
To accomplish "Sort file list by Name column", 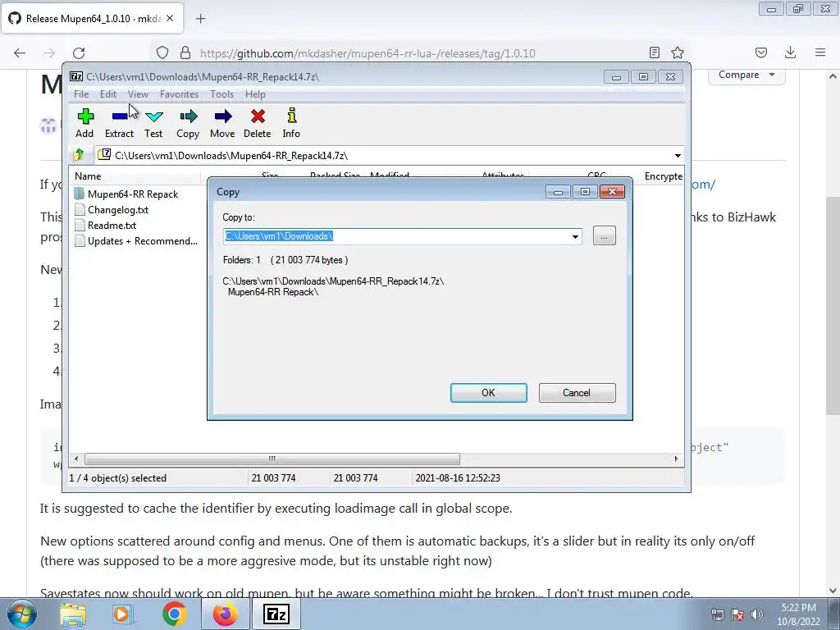I will tap(135, 176).
